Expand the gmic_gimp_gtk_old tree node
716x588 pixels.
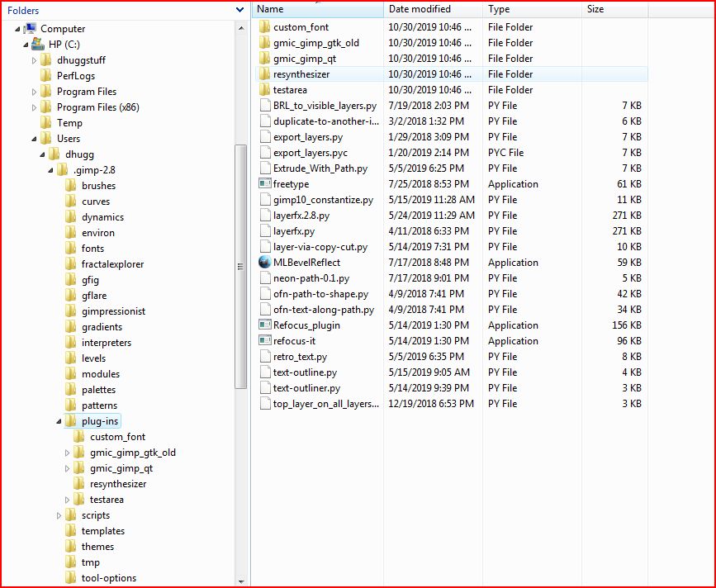(x=67, y=453)
